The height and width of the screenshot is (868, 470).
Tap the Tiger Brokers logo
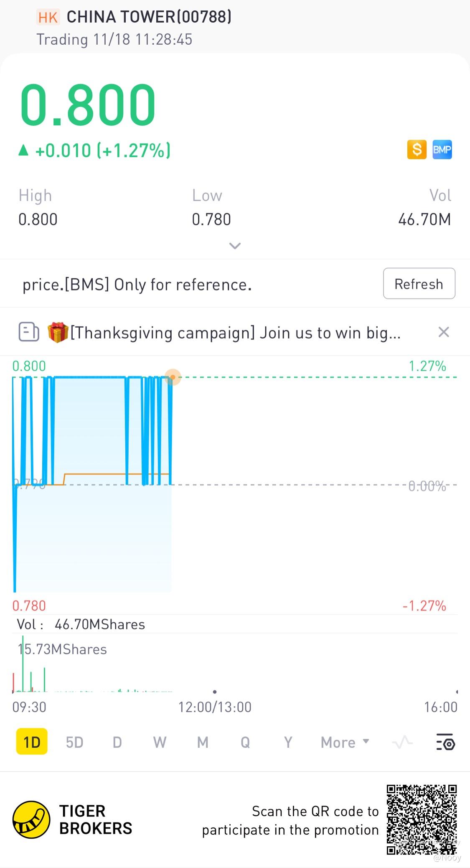(x=31, y=819)
